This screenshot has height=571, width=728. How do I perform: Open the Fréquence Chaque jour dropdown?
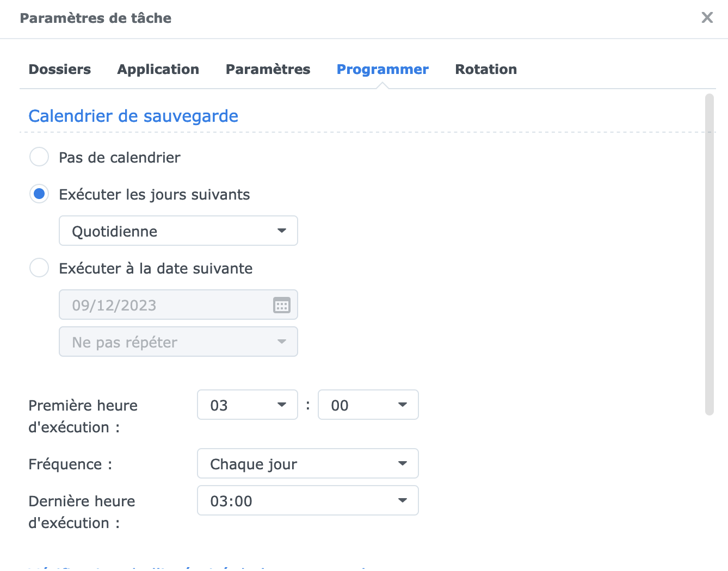(x=307, y=464)
